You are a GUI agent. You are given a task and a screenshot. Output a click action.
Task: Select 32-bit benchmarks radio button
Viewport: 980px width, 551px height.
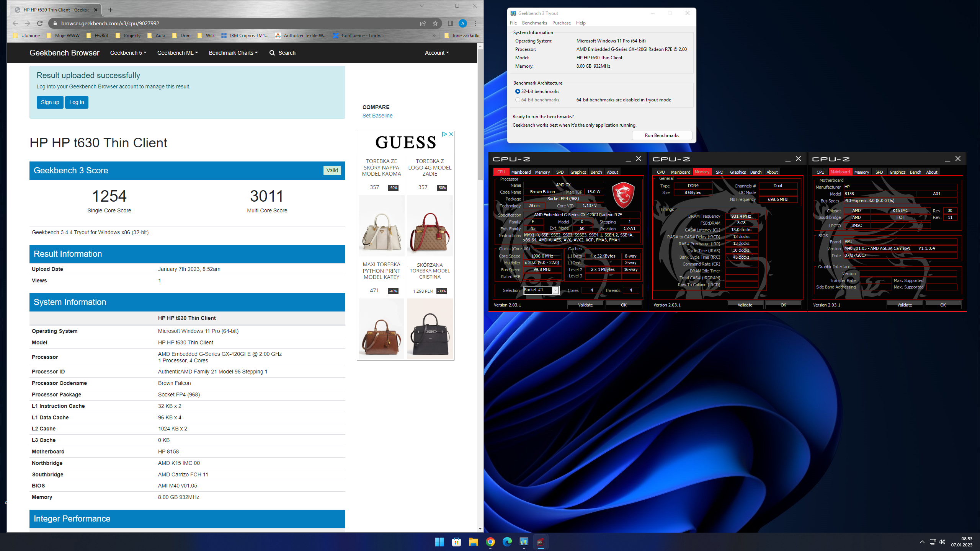518,91
